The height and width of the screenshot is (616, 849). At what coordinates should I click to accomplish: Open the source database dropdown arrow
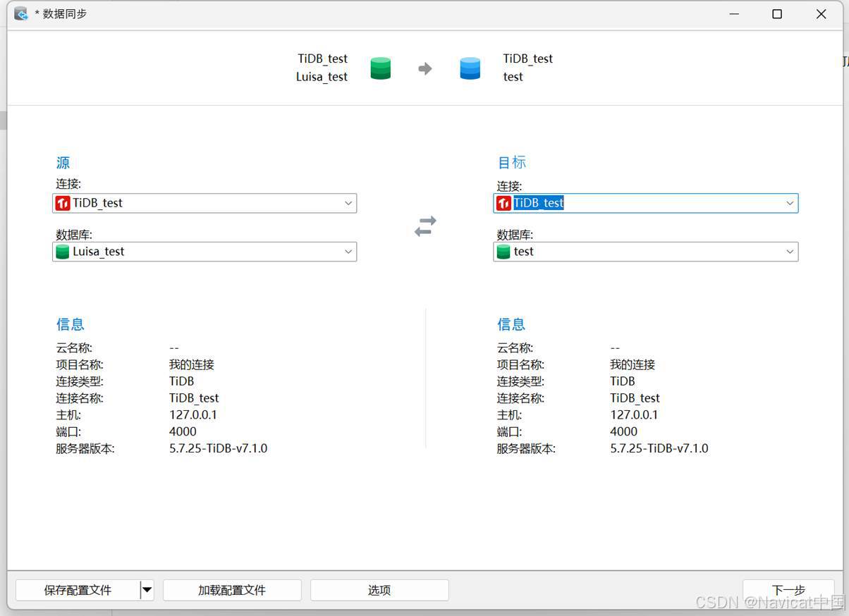pos(348,252)
